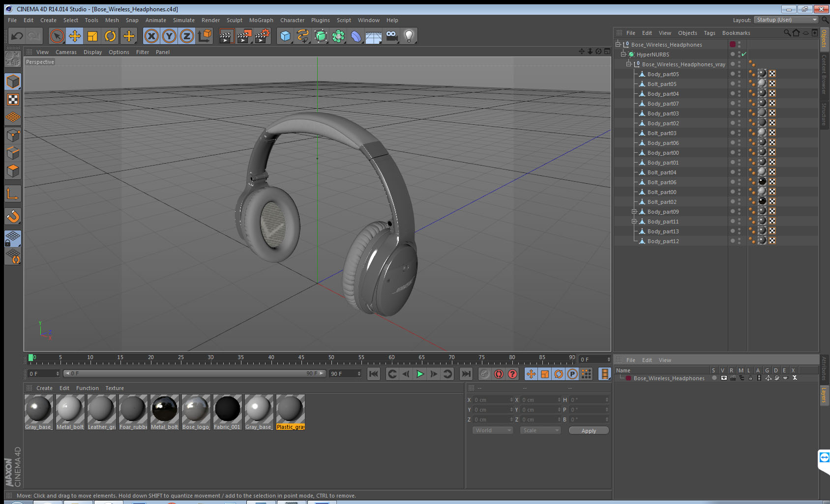Expand Body_part09 in object tree
This screenshot has width=830, height=504.
click(x=634, y=211)
